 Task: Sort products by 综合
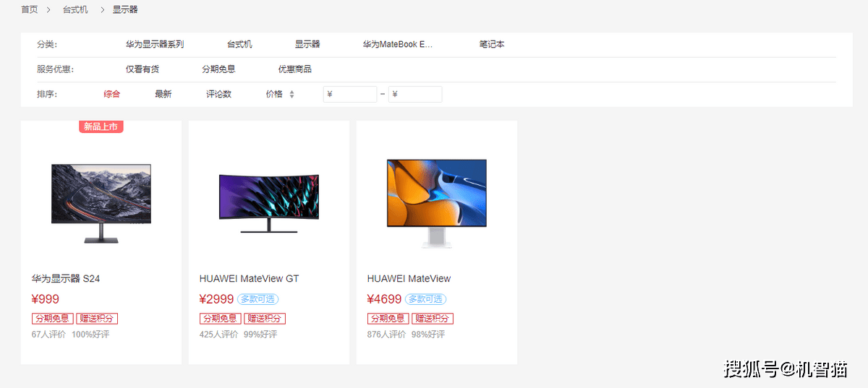[111, 94]
